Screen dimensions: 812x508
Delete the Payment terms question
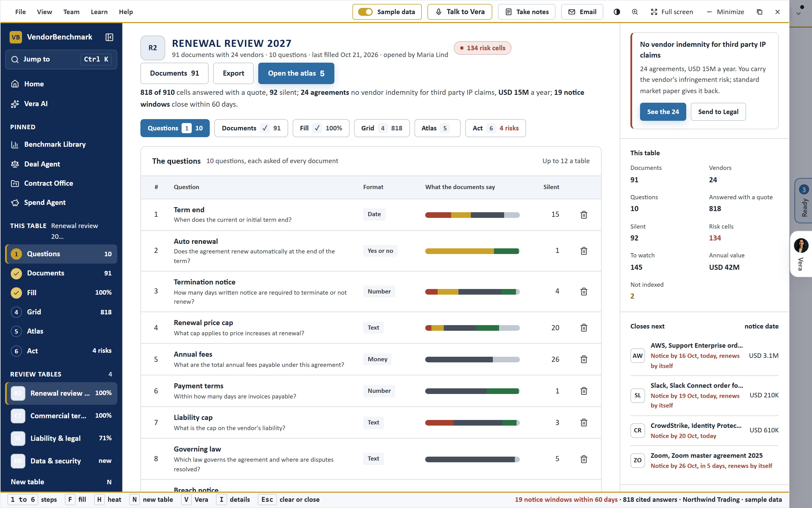[x=584, y=391]
